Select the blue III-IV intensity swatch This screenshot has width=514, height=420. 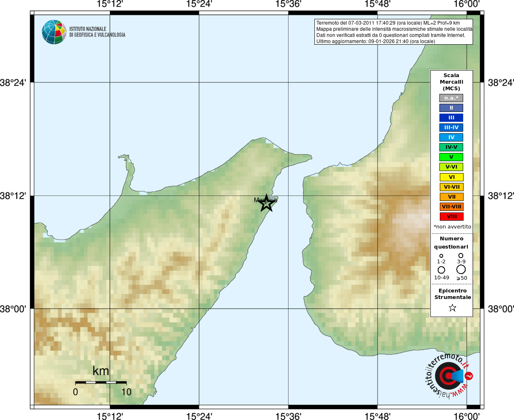[x=451, y=128]
